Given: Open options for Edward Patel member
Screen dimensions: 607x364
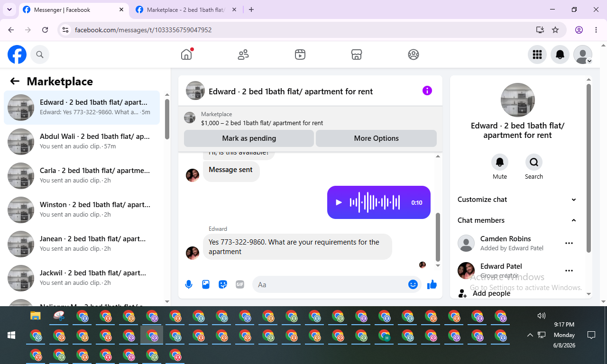Looking at the screenshot, I should click(x=569, y=271).
